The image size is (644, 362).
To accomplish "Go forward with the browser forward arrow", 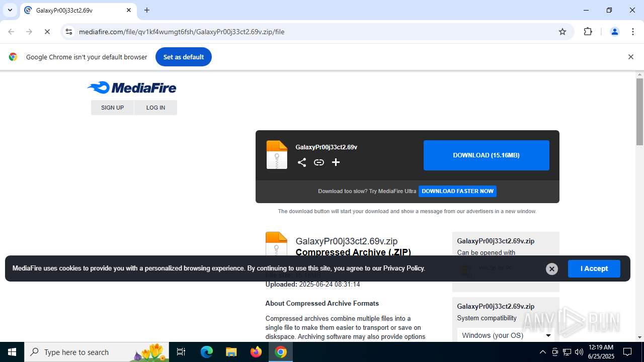I will (x=29, y=32).
